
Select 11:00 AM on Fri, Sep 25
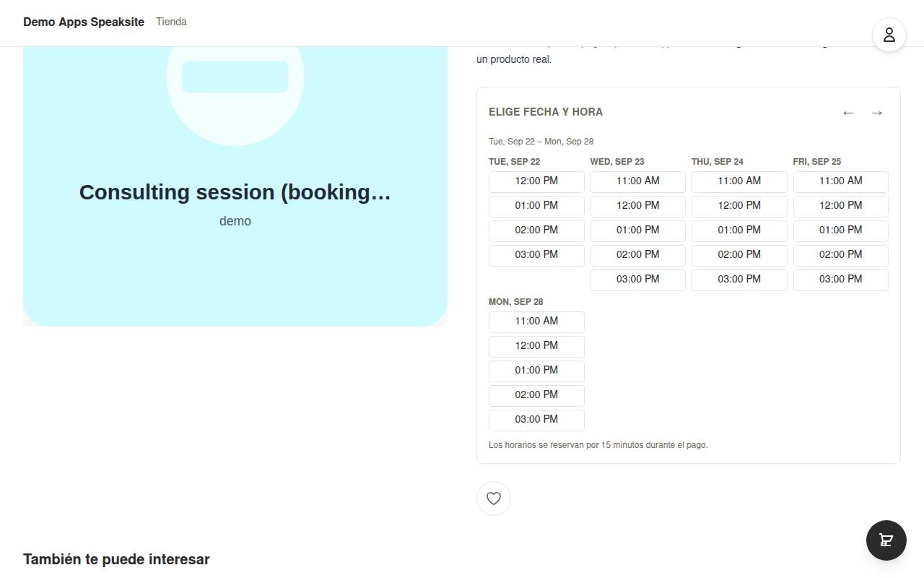point(841,181)
